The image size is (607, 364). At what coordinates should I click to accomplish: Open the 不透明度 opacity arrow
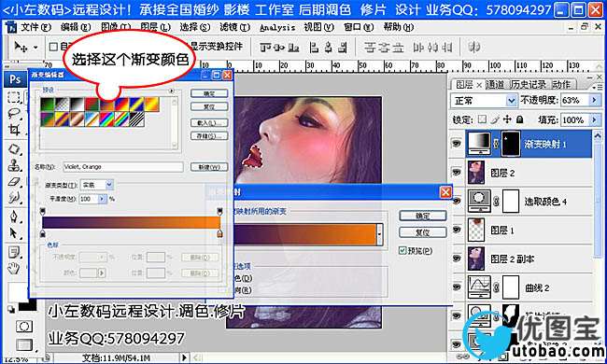[594, 101]
